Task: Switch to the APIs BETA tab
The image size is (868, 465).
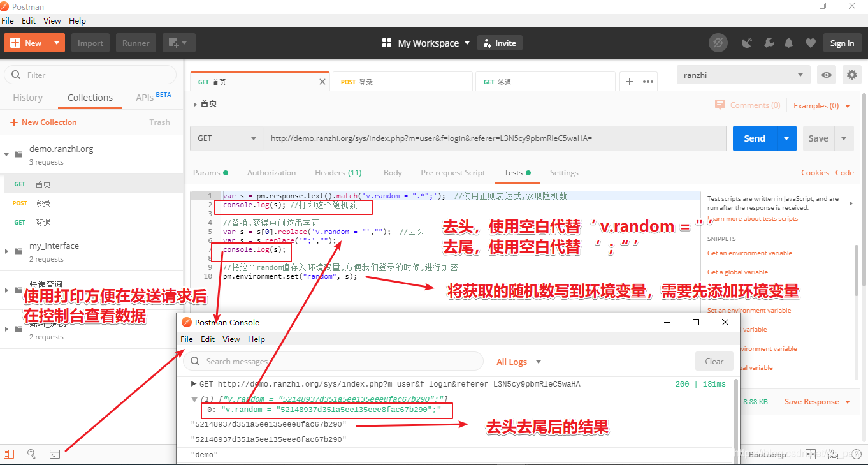Action: click(154, 97)
